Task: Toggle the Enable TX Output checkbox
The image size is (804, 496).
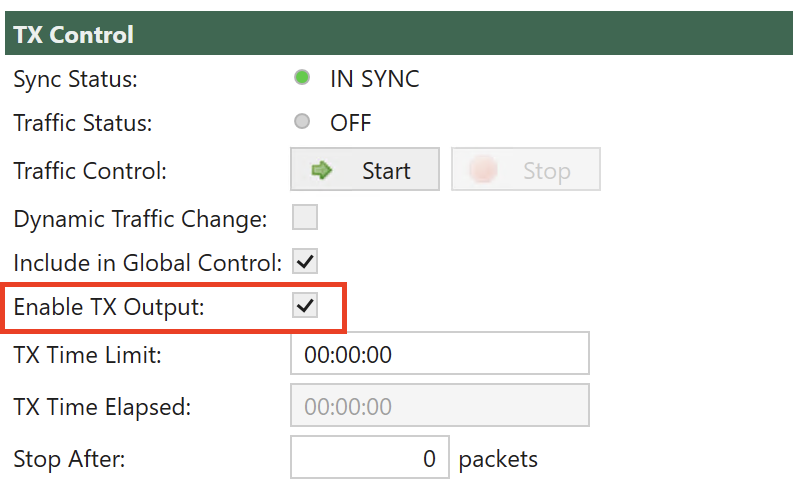Action: (305, 305)
